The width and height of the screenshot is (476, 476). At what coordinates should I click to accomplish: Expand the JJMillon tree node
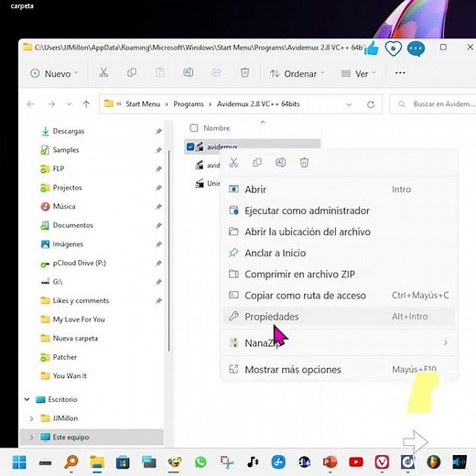pos(31,418)
